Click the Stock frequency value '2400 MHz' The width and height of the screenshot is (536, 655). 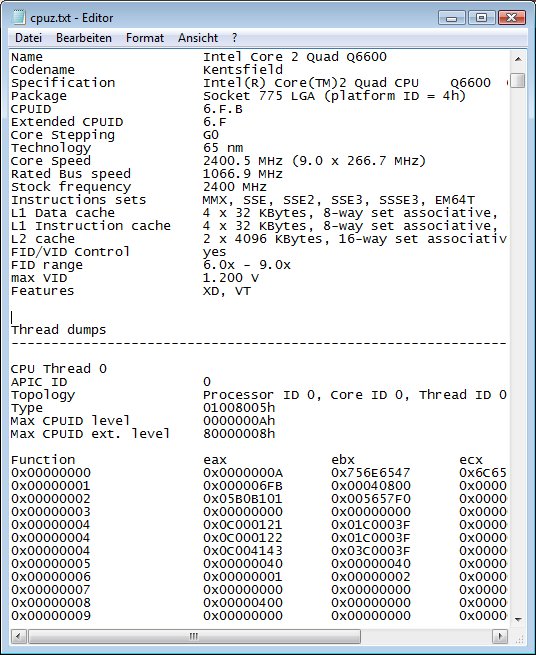point(235,187)
